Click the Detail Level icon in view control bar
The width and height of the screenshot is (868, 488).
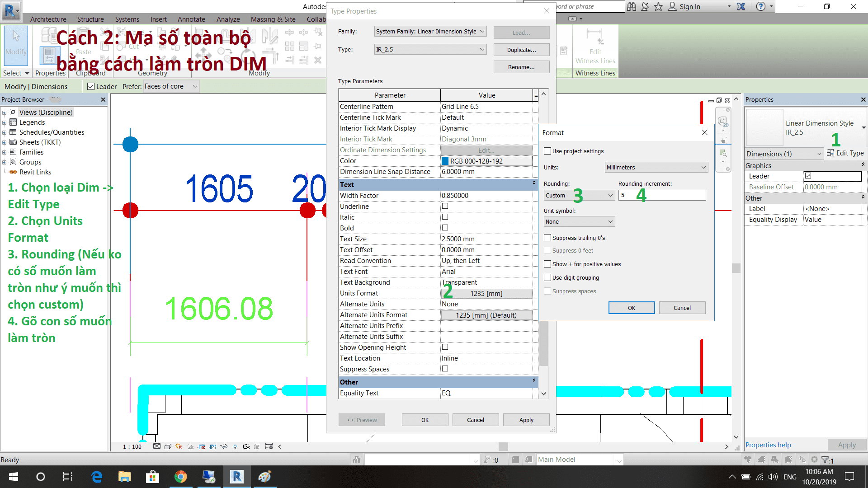click(x=157, y=446)
